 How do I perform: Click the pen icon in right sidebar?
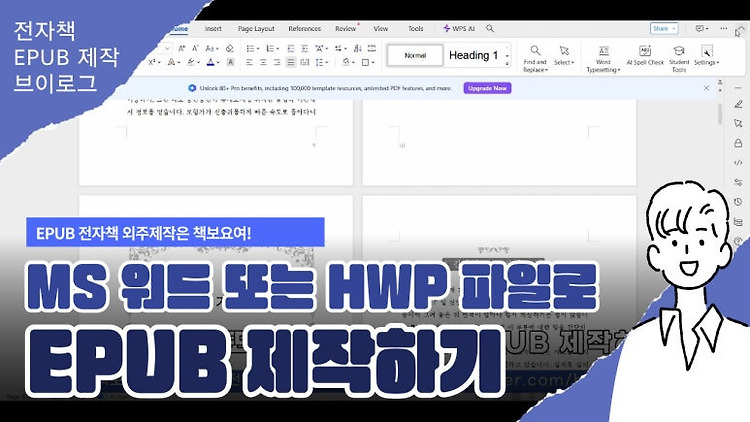point(738,104)
